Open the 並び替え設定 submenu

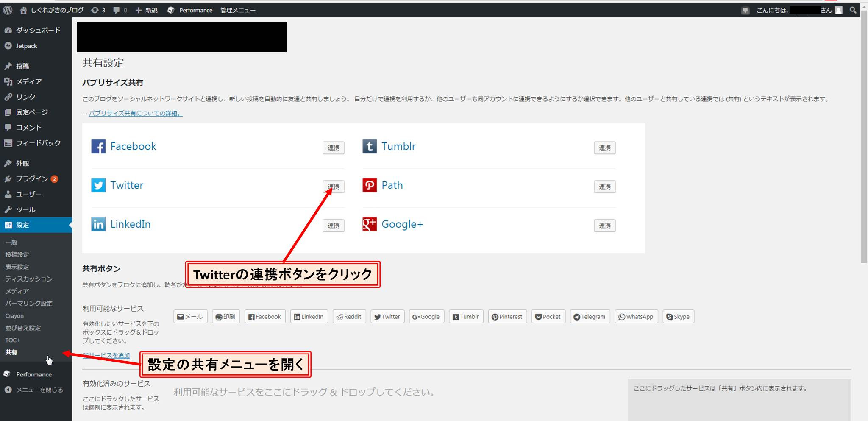tap(23, 328)
